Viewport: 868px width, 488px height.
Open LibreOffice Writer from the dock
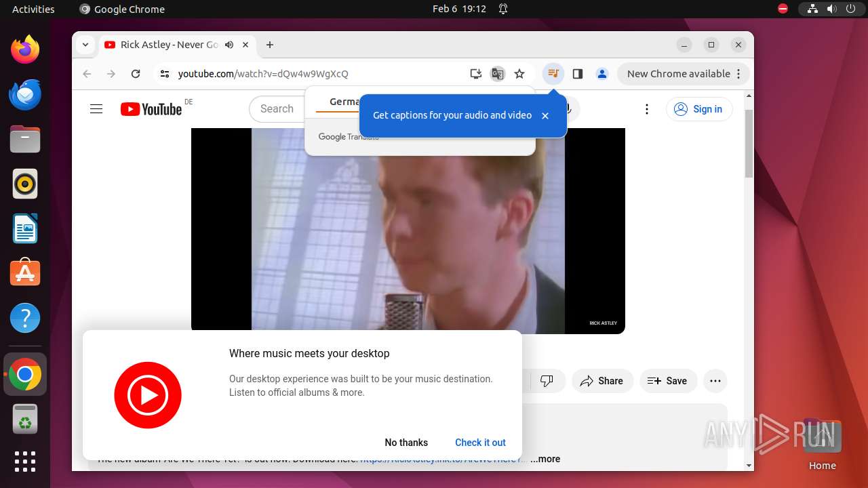click(25, 228)
